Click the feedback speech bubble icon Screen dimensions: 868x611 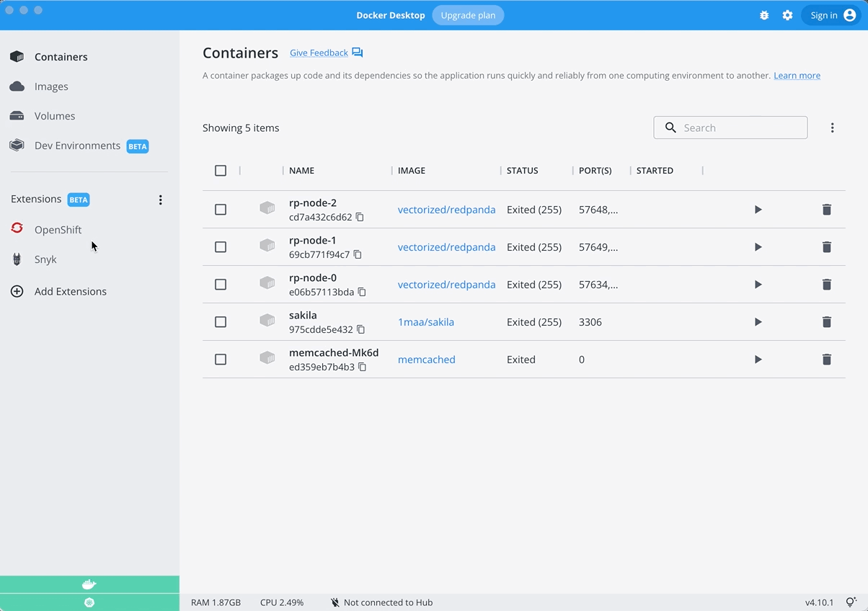358,53
